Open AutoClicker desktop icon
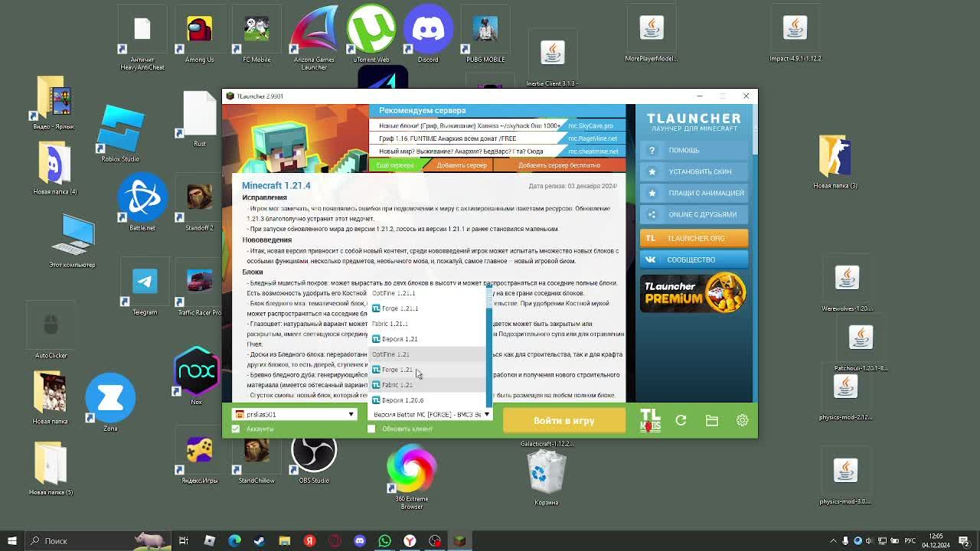 (x=51, y=331)
